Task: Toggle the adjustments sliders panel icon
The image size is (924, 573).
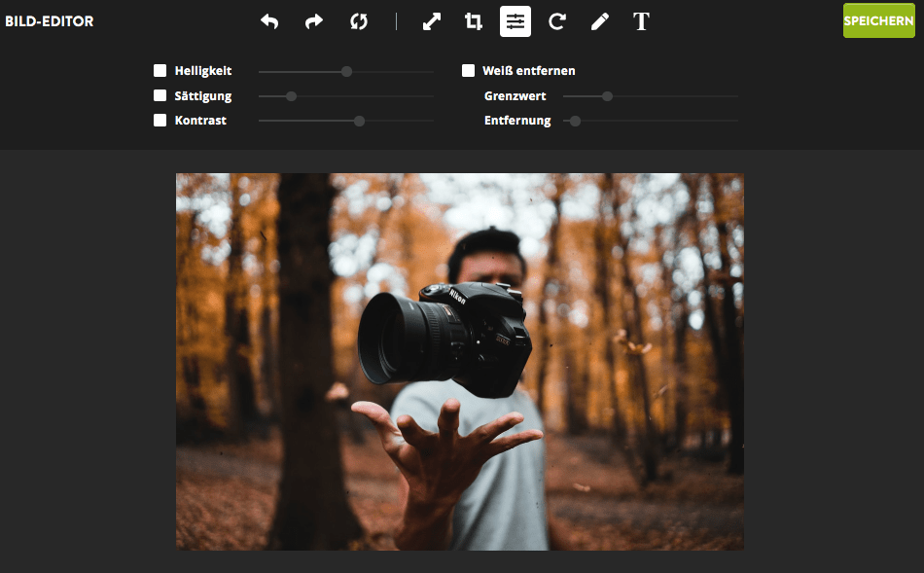Action: (515, 21)
